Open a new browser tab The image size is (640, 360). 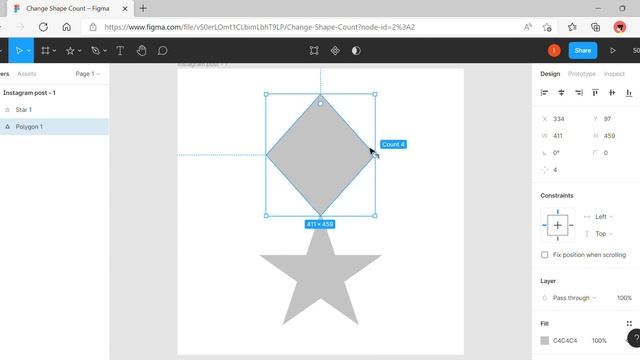[143, 8]
